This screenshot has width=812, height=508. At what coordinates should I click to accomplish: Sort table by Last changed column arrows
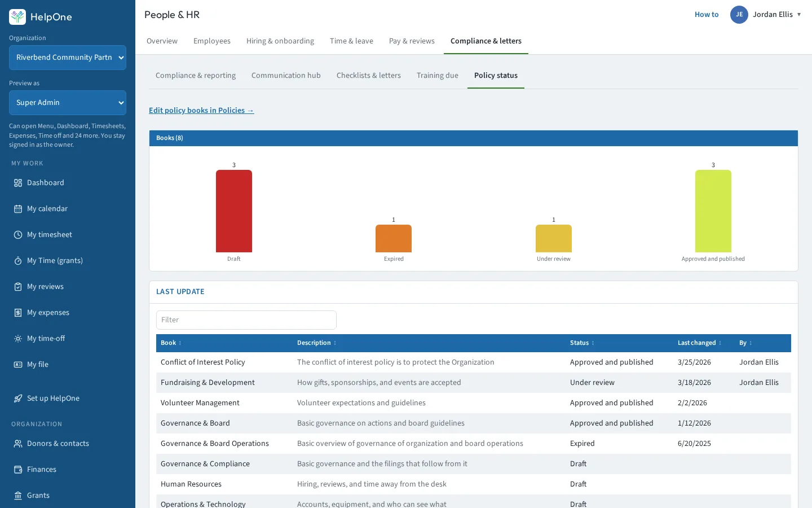point(720,343)
